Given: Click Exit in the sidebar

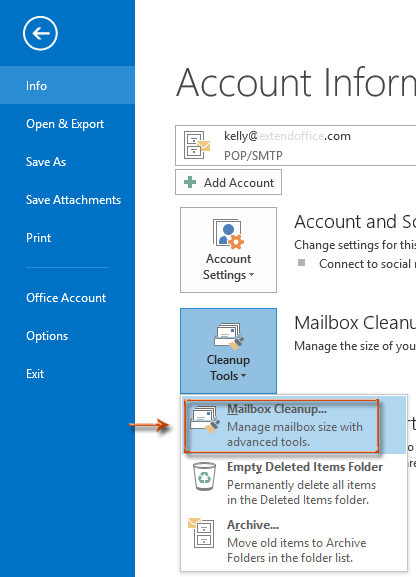Looking at the screenshot, I should (x=67, y=374).
